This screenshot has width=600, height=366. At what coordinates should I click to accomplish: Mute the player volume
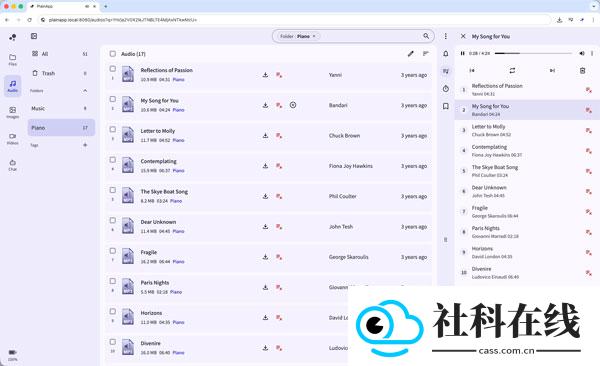tap(582, 54)
